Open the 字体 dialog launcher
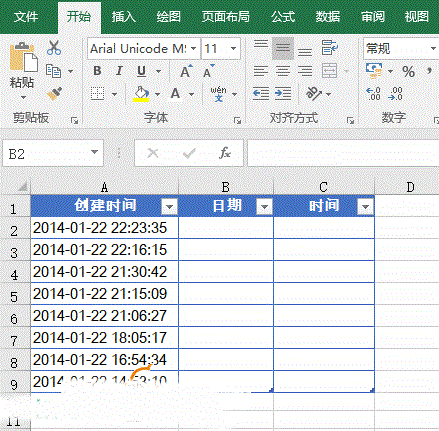Image resolution: width=439 pixels, height=431 pixels. (x=237, y=120)
